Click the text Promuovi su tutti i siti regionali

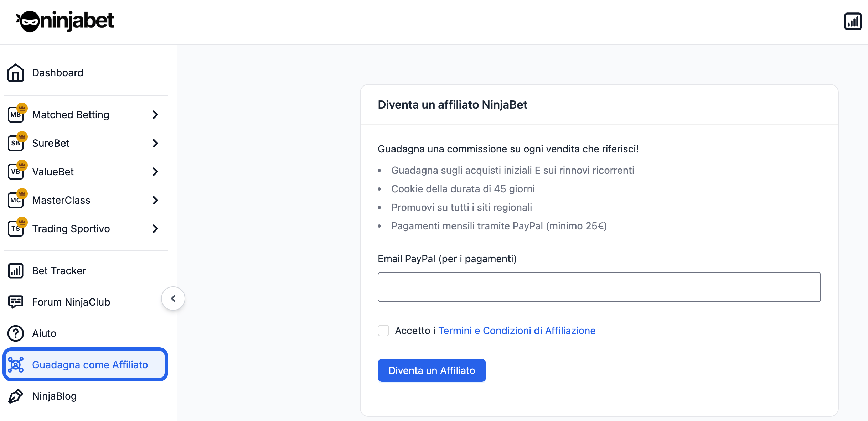461,207
